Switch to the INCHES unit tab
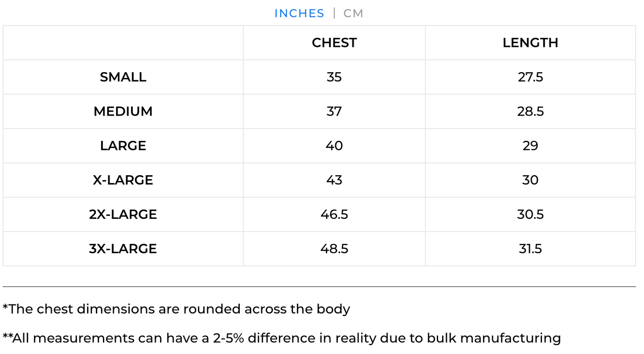The width and height of the screenshot is (644, 354). click(299, 13)
